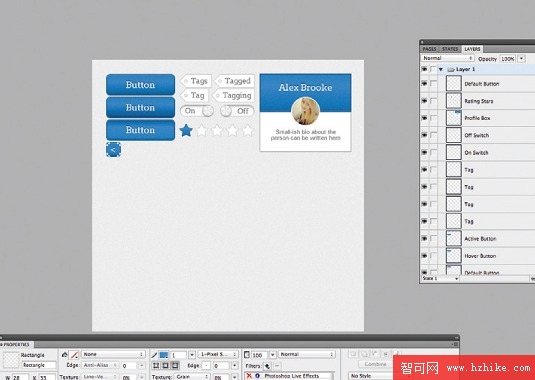This screenshot has width=535, height=380.
Task: Select the Active Button layer row
Action: tap(477, 238)
